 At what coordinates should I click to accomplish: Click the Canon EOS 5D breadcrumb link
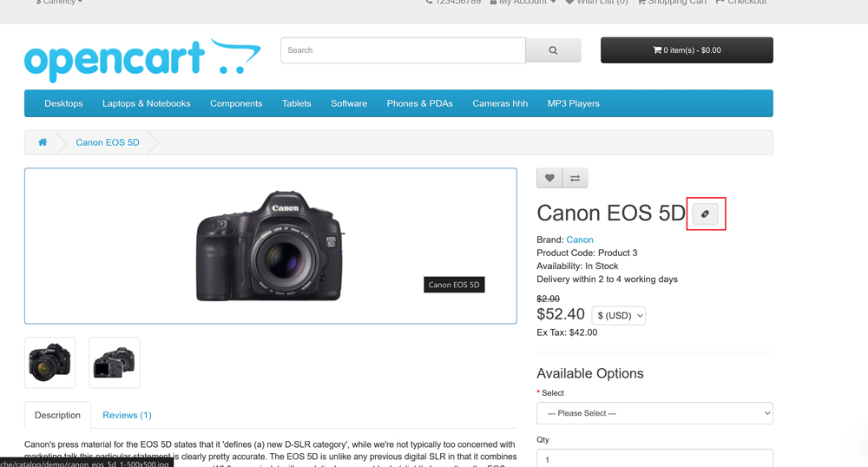tap(108, 142)
